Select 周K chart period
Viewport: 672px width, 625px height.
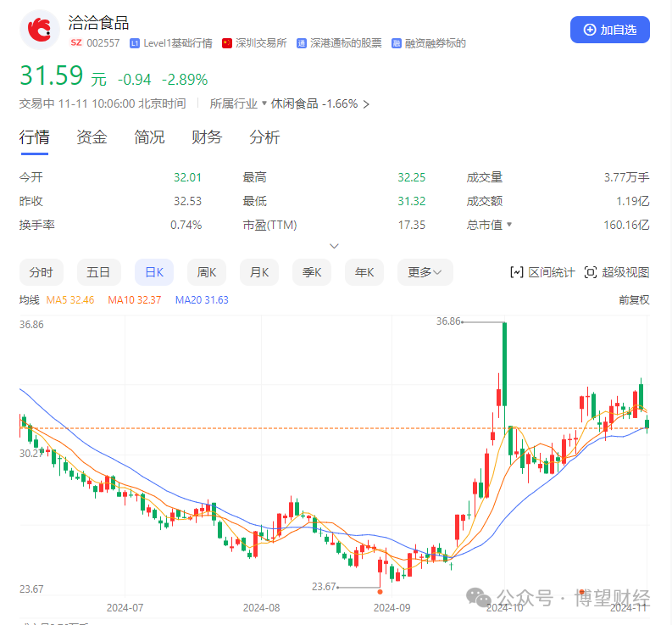pos(207,272)
